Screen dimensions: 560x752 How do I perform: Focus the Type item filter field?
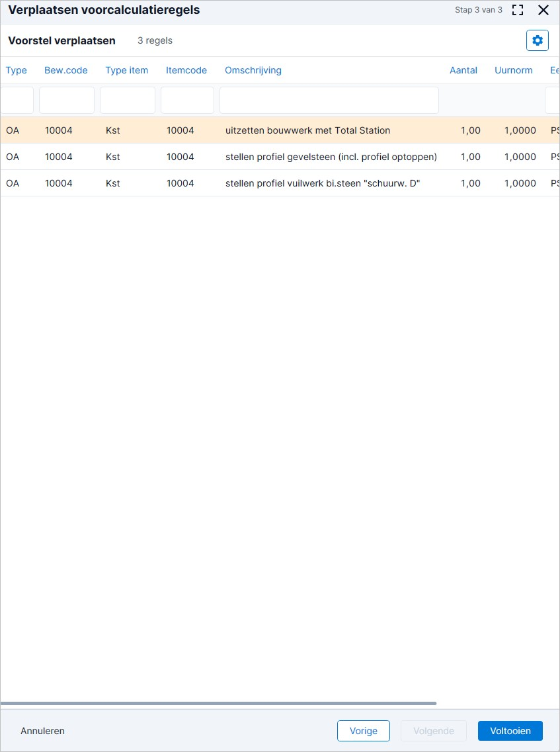(x=128, y=101)
